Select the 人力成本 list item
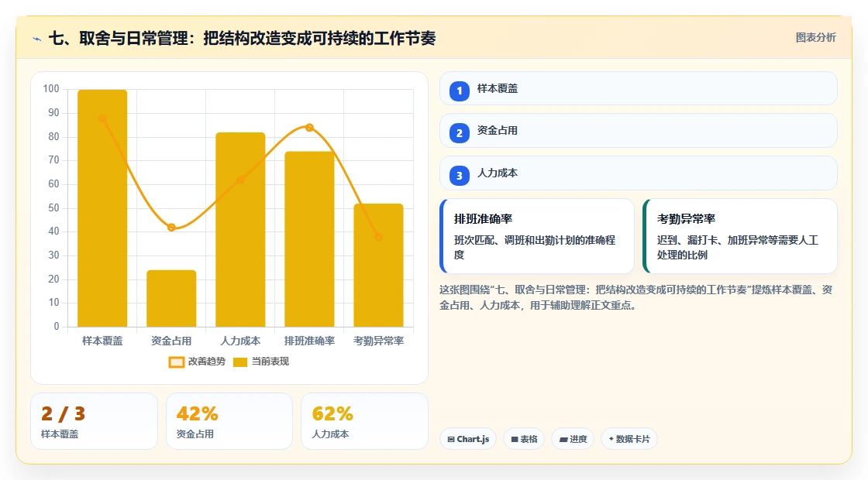 639,173
